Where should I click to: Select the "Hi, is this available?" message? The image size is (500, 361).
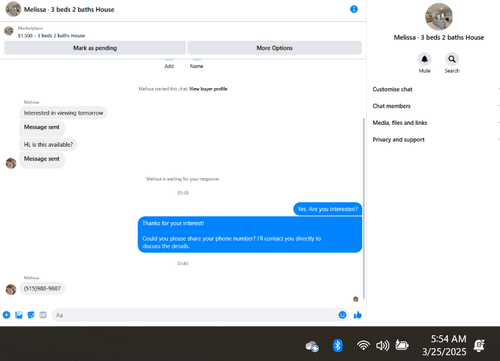[48, 144]
